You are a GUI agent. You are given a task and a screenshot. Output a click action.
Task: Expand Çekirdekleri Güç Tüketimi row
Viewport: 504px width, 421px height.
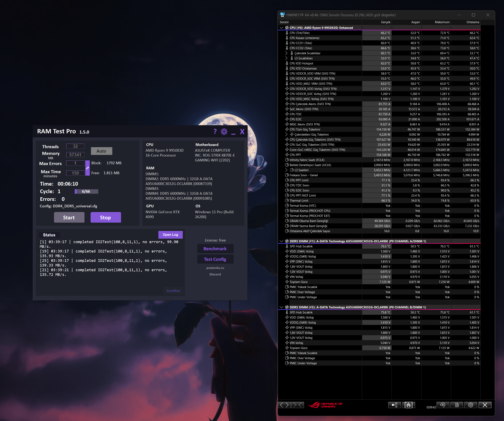point(286,134)
